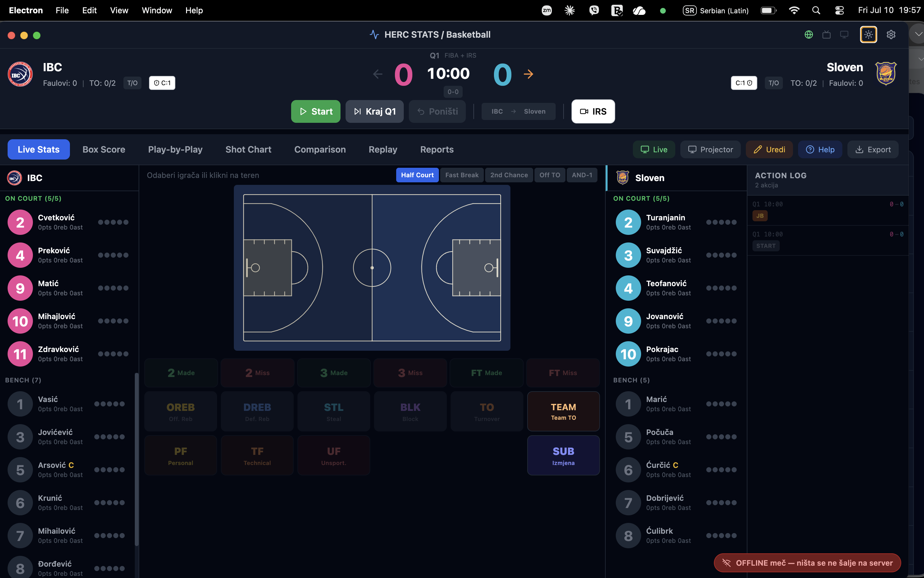This screenshot has width=924, height=578.
Task: Click the globe network icon in title bar
Action: tap(808, 35)
